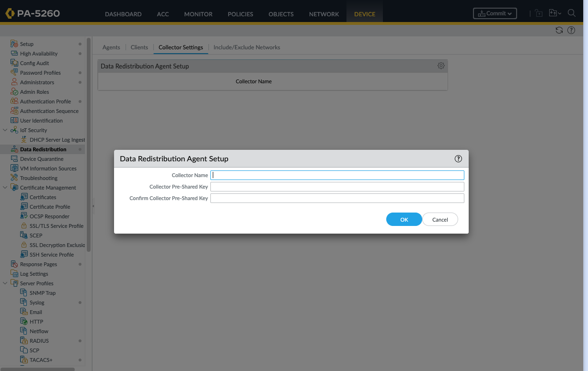Click the Troubleshooting tools icon
588x371 pixels.
pyautogui.click(x=14, y=178)
